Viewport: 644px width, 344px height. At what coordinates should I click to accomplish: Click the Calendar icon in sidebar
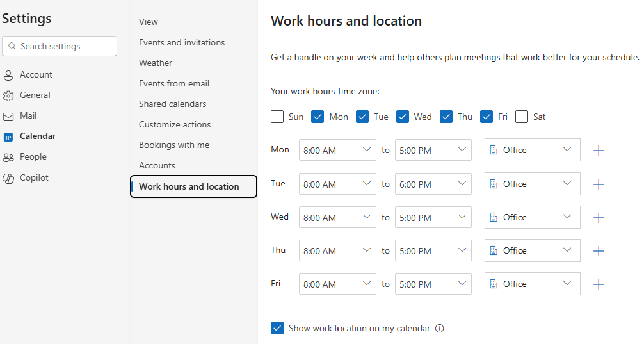[x=8, y=137]
